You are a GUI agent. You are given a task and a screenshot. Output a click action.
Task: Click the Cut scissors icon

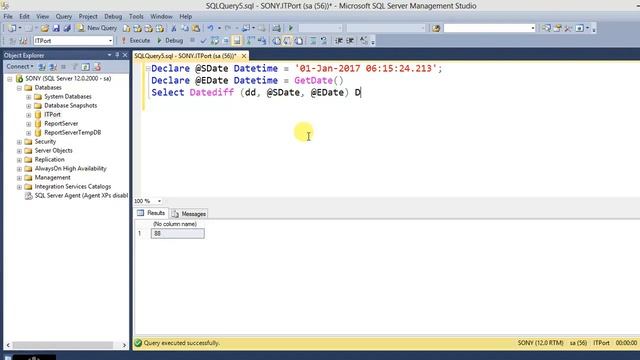point(174,28)
